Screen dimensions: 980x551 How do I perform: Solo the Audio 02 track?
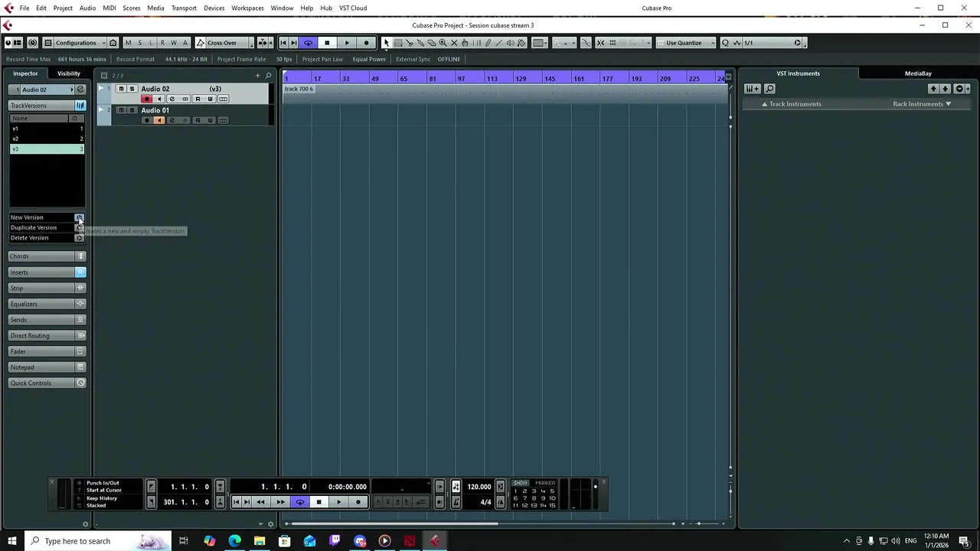click(132, 89)
